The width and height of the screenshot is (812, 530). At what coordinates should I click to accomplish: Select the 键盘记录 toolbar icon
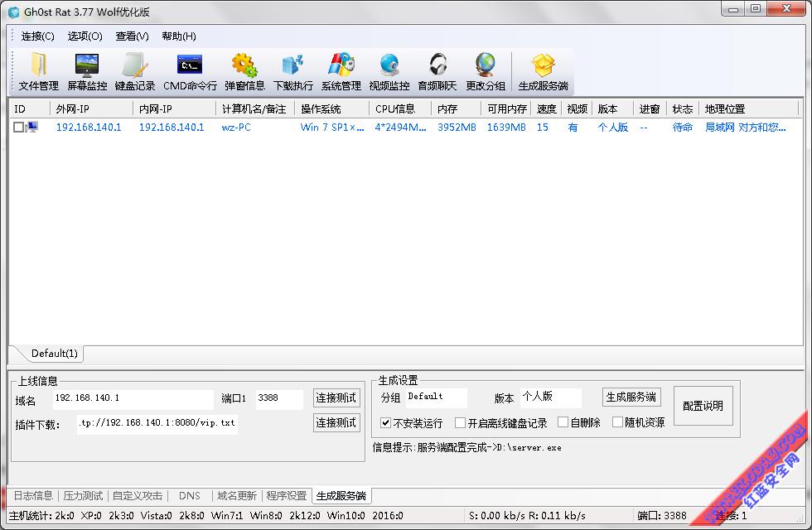pyautogui.click(x=134, y=71)
